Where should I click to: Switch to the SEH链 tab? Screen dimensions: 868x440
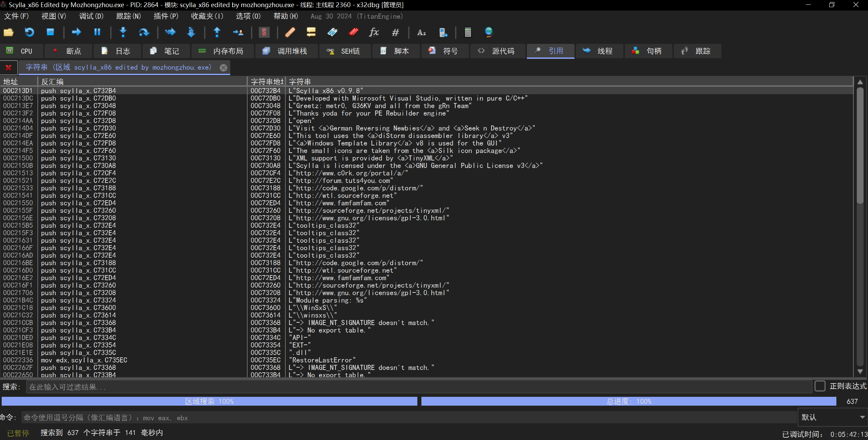click(345, 51)
